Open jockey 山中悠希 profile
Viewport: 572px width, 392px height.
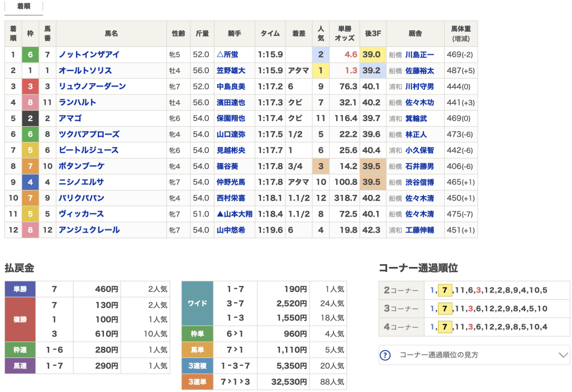pos(231,230)
